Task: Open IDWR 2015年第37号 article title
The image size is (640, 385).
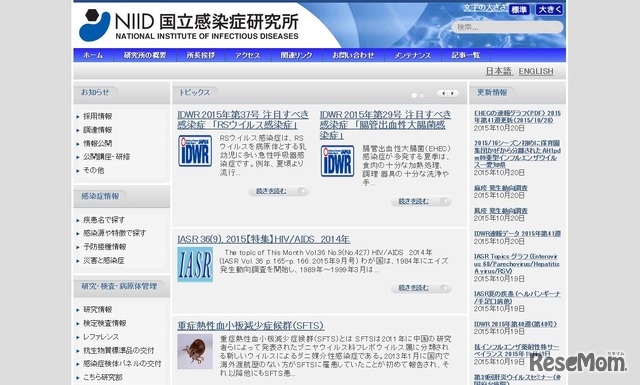Action: click(243, 120)
